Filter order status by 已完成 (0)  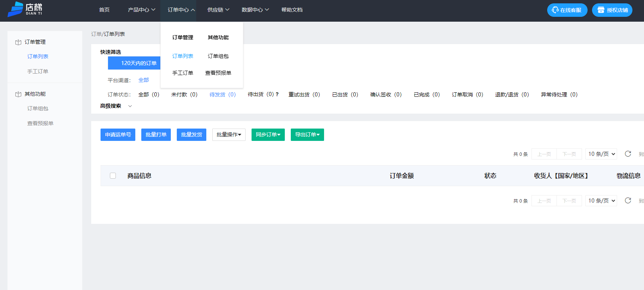click(427, 95)
